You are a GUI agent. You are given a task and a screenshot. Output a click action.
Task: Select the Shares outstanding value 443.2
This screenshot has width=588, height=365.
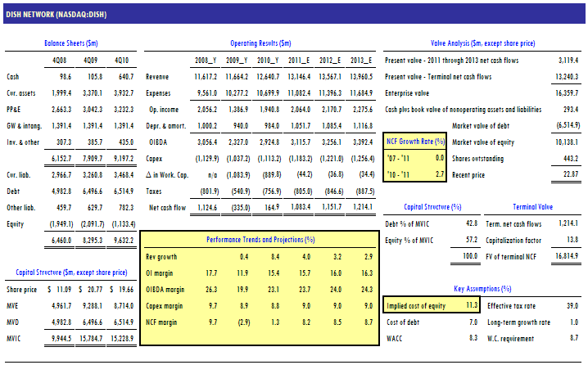coord(569,158)
